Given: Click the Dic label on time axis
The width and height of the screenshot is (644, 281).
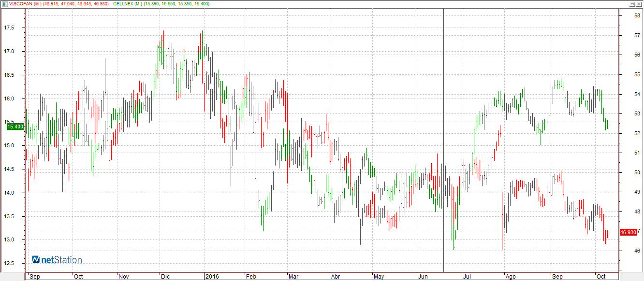Looking at the screenshot, I should 165,277.
